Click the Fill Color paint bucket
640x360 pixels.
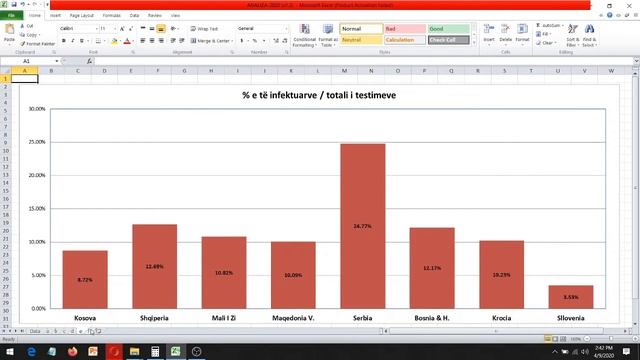coord(114,41)
